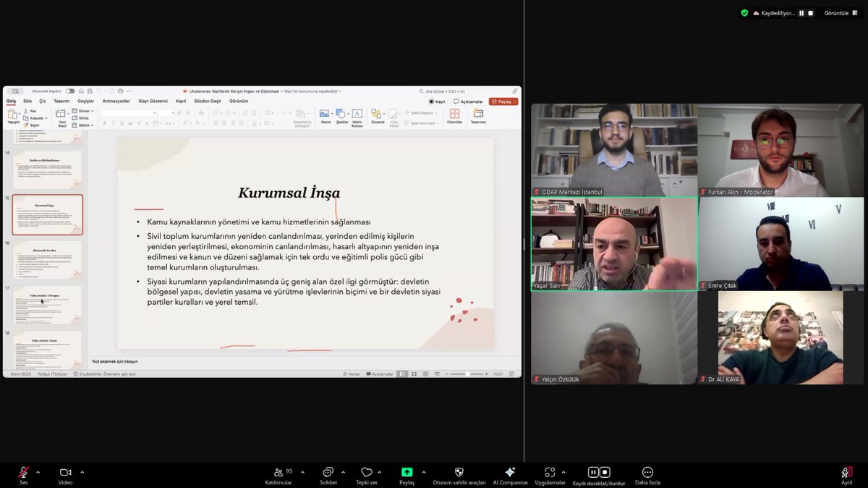The image size is (868, 488).
Task: Click the Ayrıl leave meeting icon
Action: [846, 472]
